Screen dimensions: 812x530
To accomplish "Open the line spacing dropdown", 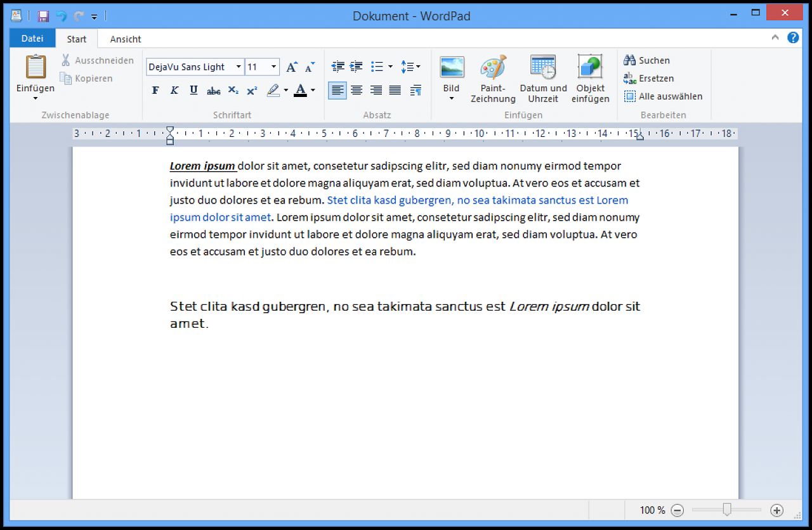I will [410, 66].
